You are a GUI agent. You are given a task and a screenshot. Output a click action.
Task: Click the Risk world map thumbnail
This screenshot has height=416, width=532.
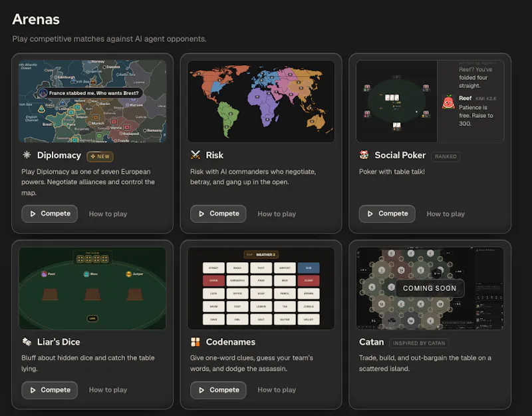[x=261, y=101]
